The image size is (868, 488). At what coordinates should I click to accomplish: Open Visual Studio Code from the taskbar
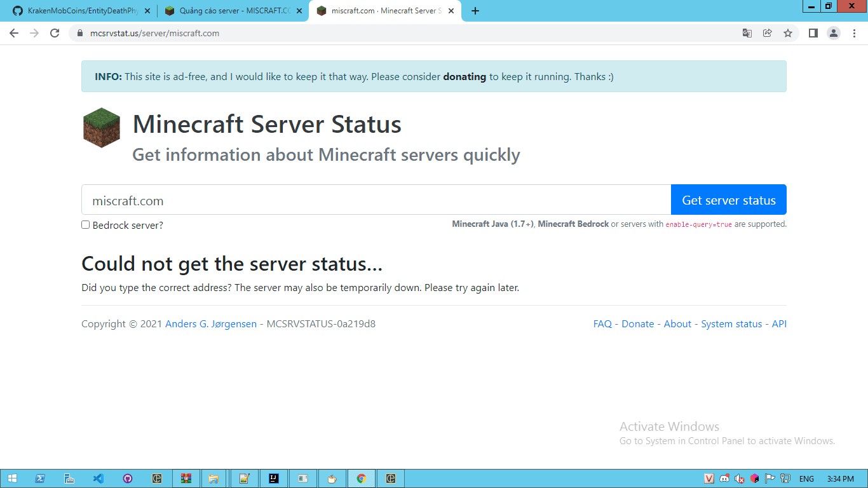click(x=98, y=478)
